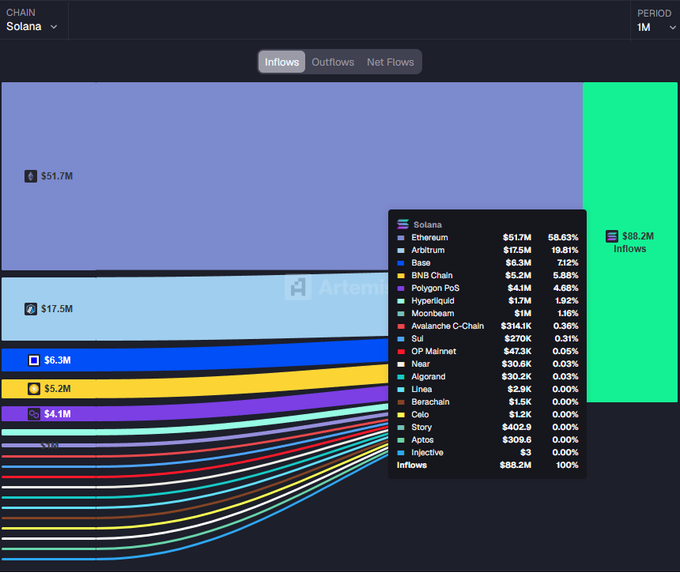Click Ethereum row text in tooltip
The width and height of the screenshot is (680, 573).
(x=430, y=237)
